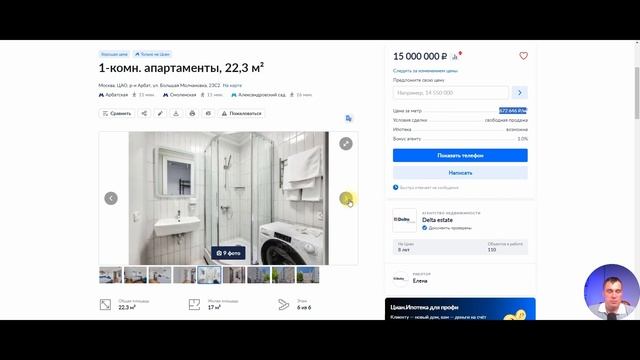Expand the photo to fullscreen with the round arrow icon
This screenshot has height=360, width=640.
point(346,144)
